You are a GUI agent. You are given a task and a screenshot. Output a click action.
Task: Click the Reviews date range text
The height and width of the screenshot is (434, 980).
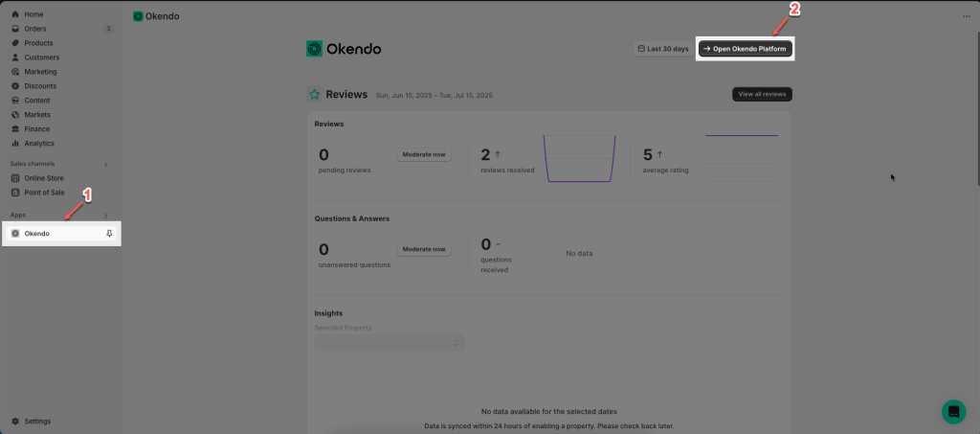click(x=434, y=95)
